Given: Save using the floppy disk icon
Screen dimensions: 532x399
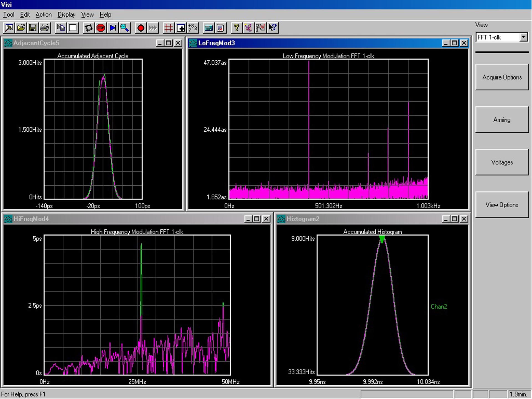Looking at the screenshot, I should point(33,28).
